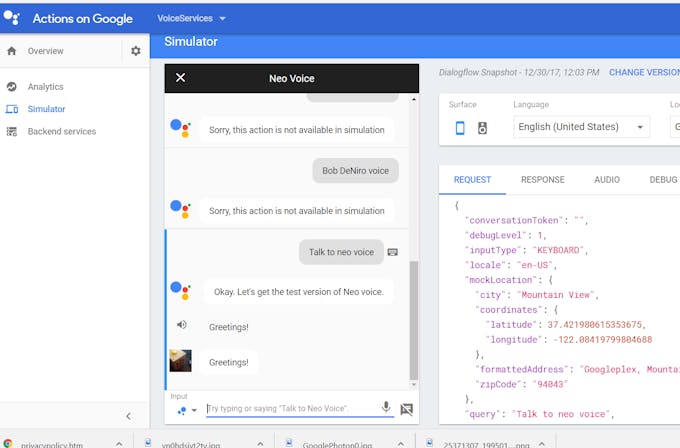
Task: Select the phone surface icon
Action: pos(460,128)
